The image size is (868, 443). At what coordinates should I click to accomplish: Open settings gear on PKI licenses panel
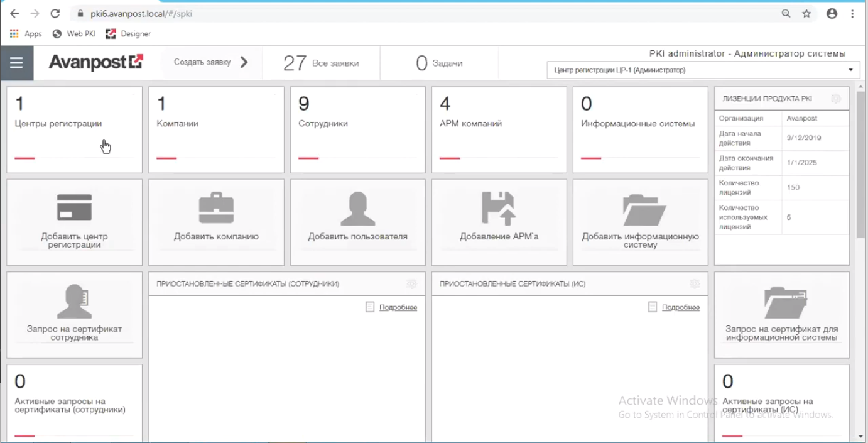836,99
